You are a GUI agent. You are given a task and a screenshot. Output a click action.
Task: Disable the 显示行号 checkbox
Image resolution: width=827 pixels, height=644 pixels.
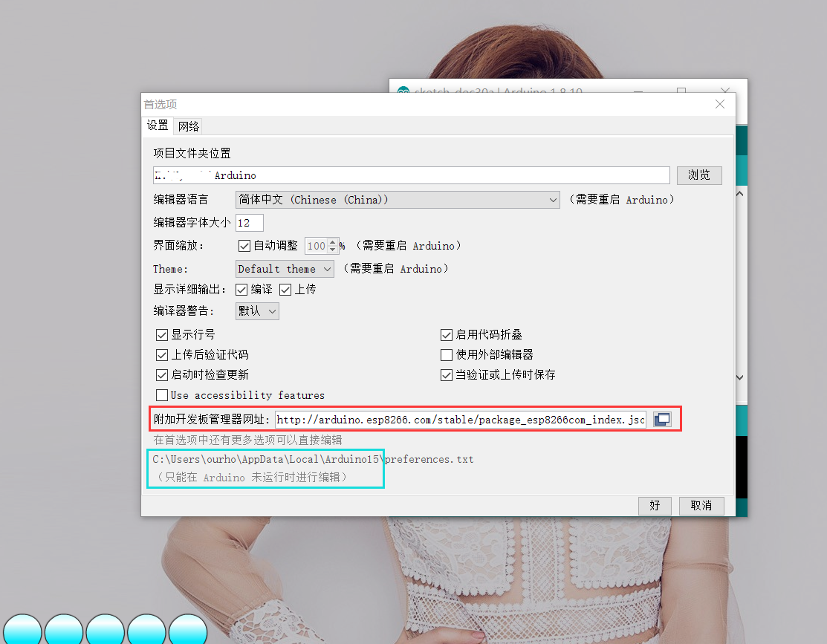pyautogui.click(x=162, y=334)
